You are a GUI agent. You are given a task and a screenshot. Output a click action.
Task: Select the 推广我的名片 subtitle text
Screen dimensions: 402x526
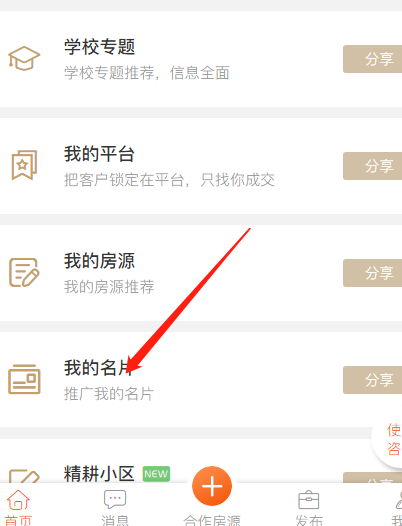point(109,393)
